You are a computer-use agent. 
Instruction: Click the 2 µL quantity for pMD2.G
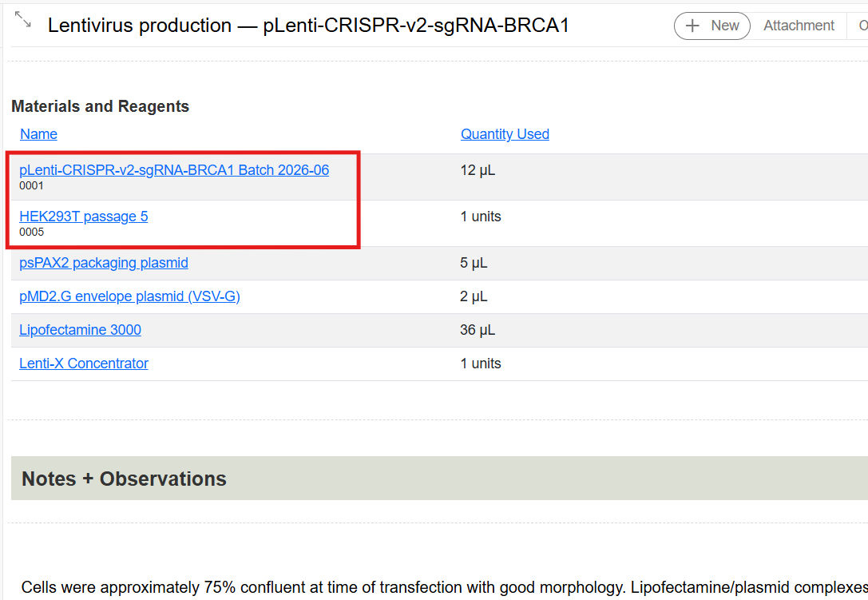(474, 296)
